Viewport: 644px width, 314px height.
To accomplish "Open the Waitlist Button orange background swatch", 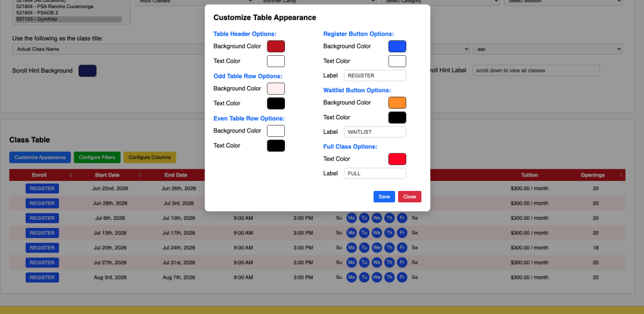I will 397,103.
